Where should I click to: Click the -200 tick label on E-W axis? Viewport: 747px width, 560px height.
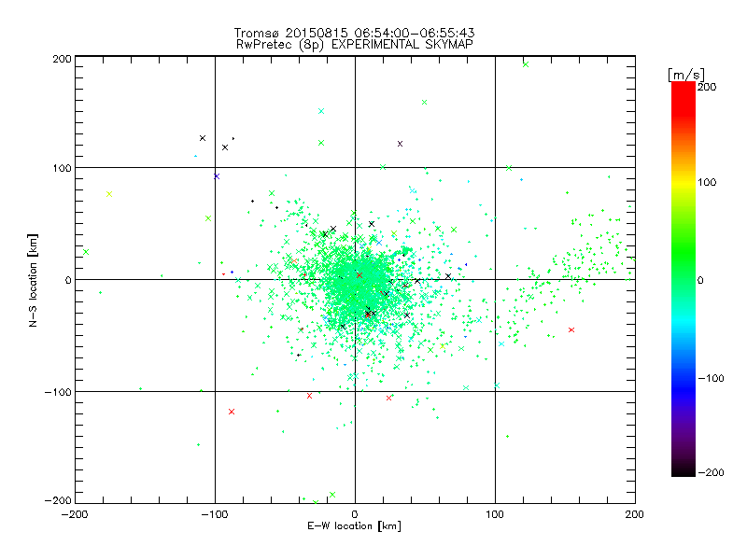[75, 514]
